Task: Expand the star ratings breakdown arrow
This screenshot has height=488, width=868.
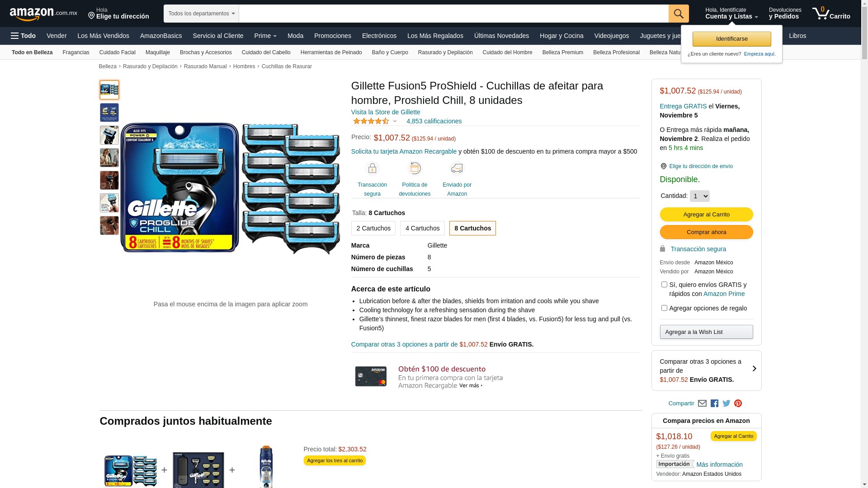Action: pos(395,121)
